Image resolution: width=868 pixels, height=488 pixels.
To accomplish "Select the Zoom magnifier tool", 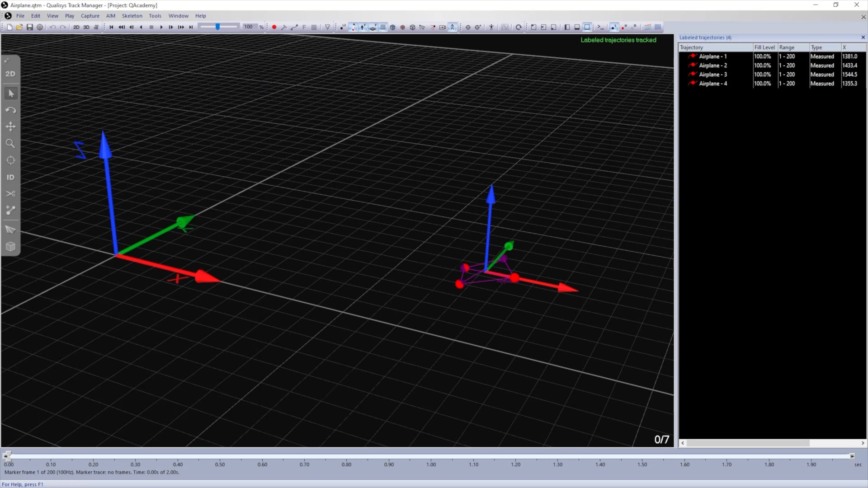I will (x=10, y=144).
